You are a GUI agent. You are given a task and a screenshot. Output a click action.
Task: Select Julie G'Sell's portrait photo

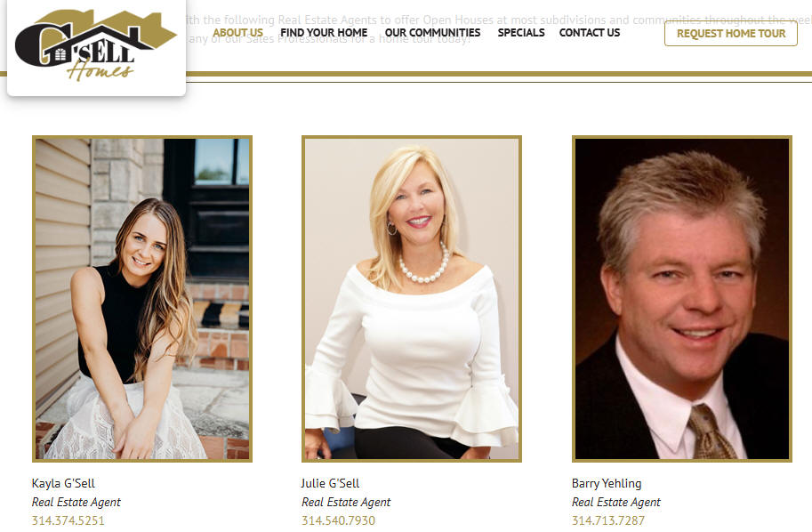[412, 299]
